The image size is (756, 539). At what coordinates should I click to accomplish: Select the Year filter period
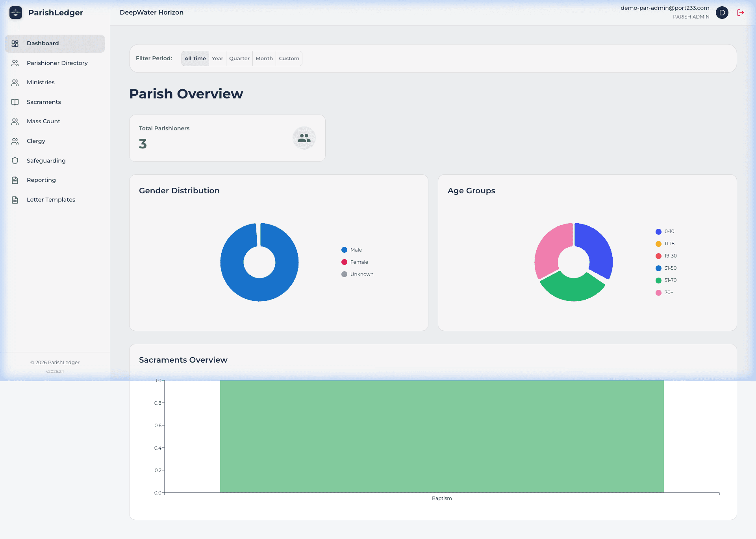(217, 58)
